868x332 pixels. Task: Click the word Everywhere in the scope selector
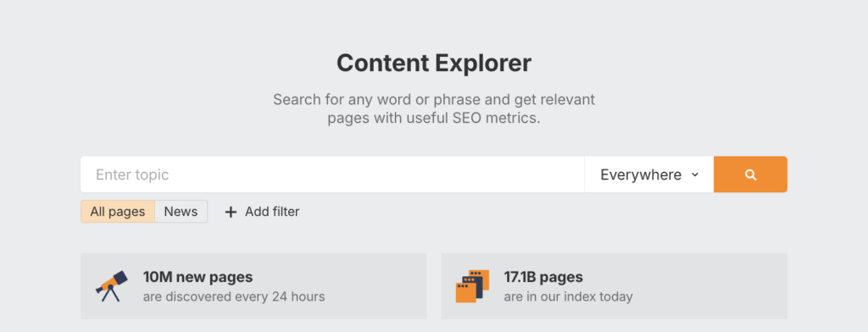(x=641, y=174)
